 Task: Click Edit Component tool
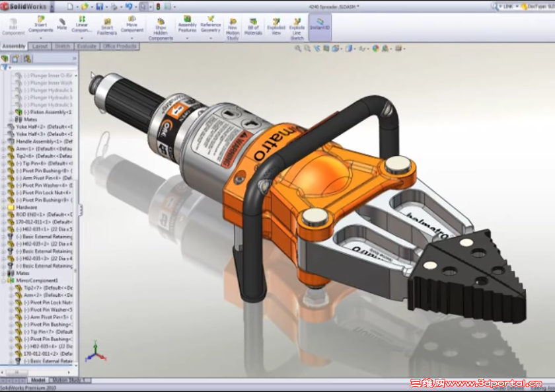pyautogui.click(x=13, y=26)
